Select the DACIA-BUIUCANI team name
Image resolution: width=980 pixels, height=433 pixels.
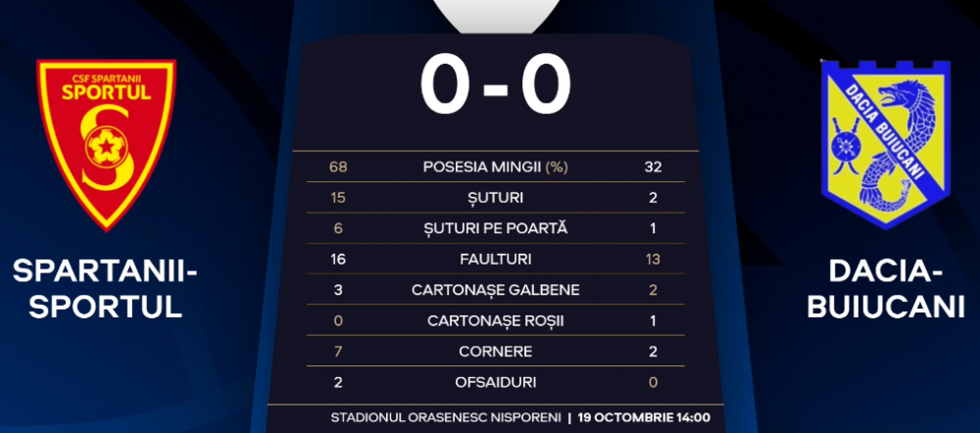click(886, 289)
